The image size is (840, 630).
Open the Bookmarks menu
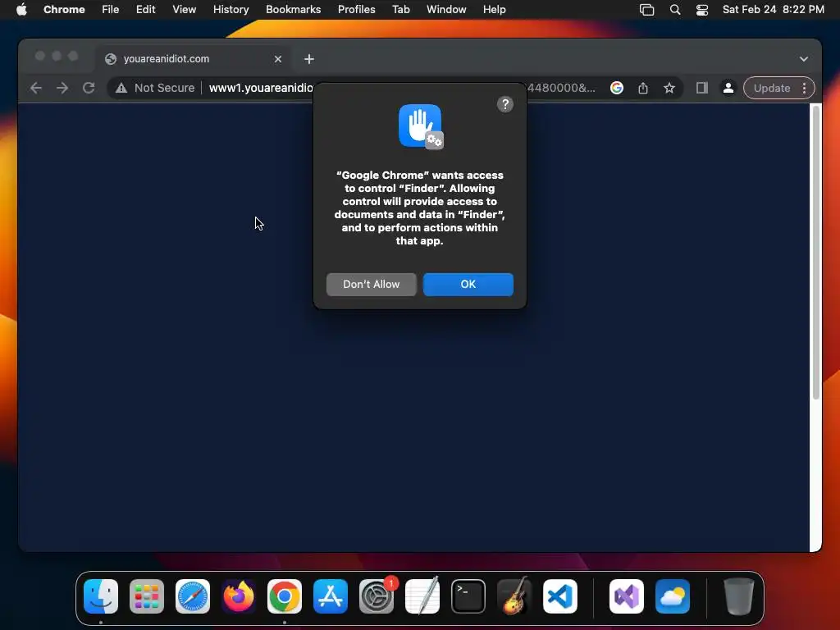coord(293,10)
